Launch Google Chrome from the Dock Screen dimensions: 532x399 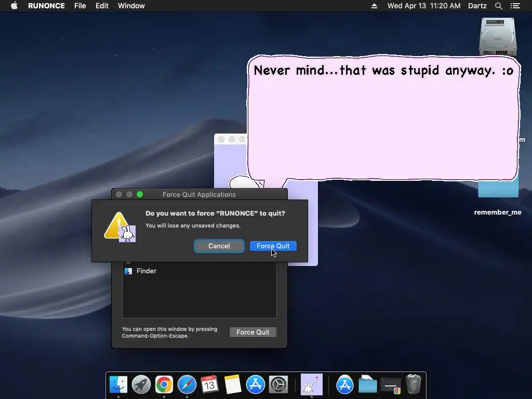point(164,385)
